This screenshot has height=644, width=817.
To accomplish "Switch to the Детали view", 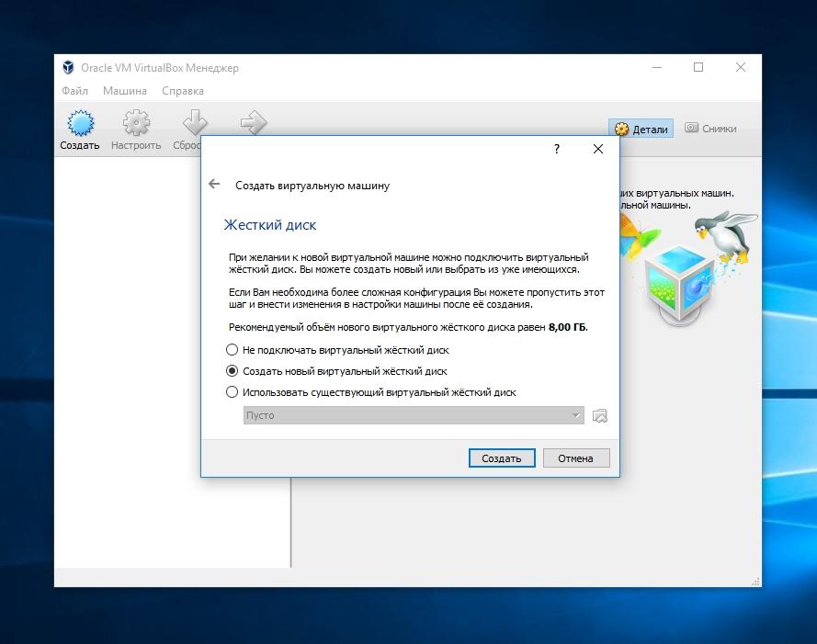I will pyautogui.click(x=641, y=130).
